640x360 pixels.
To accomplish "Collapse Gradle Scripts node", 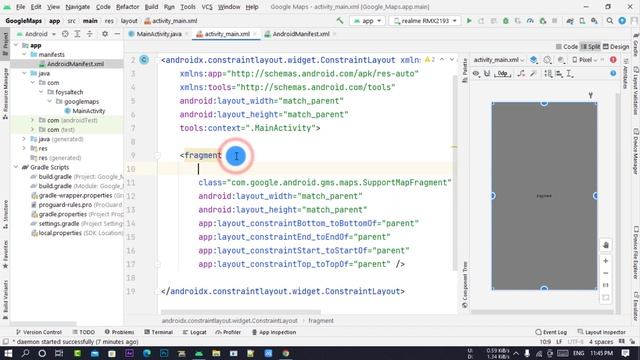I will [16, 167].
